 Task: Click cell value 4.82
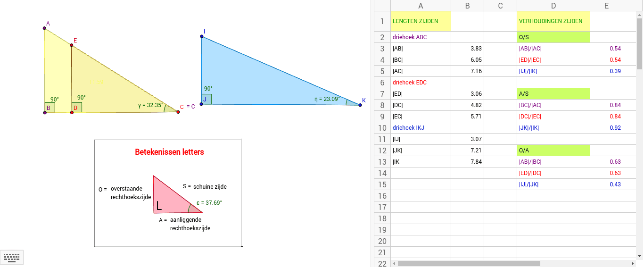click(467, 105)
